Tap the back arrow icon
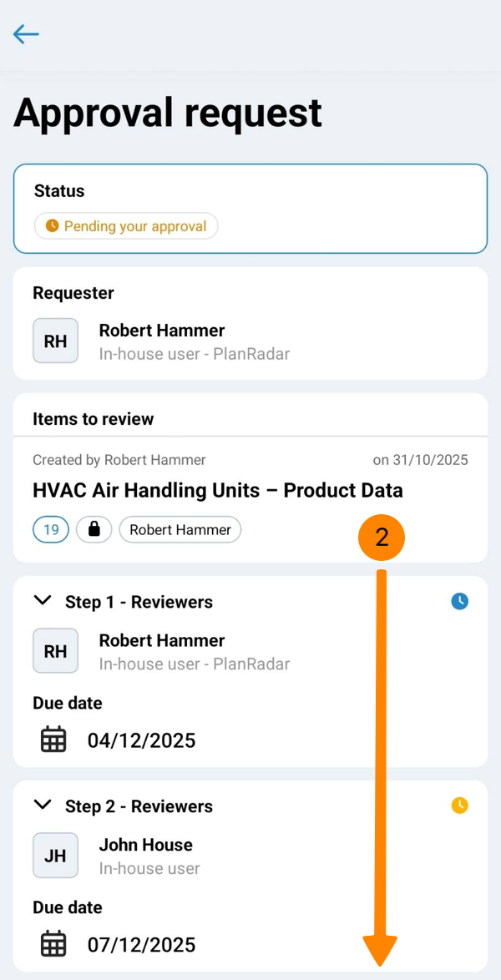Screen dimensions: 501x980 click(x=26, y=34)
